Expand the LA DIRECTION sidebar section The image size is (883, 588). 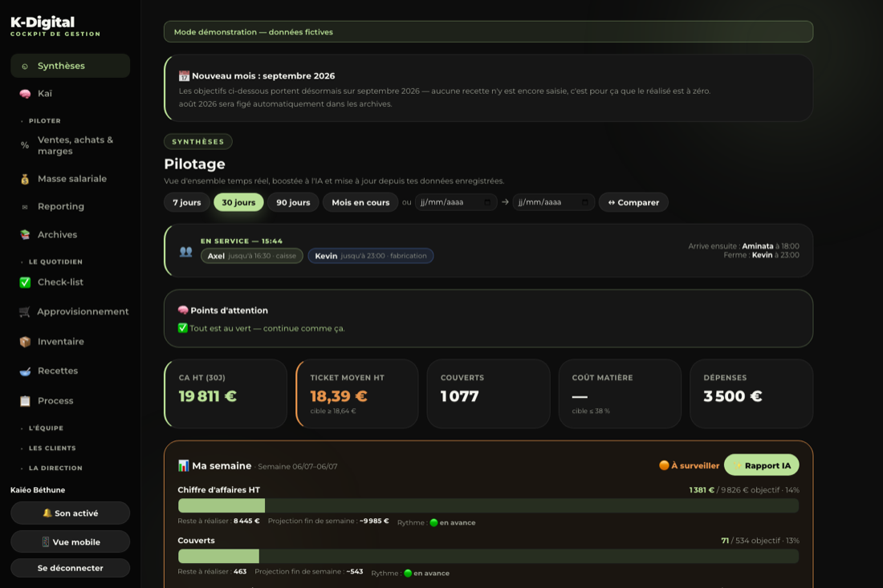(55, 468)
